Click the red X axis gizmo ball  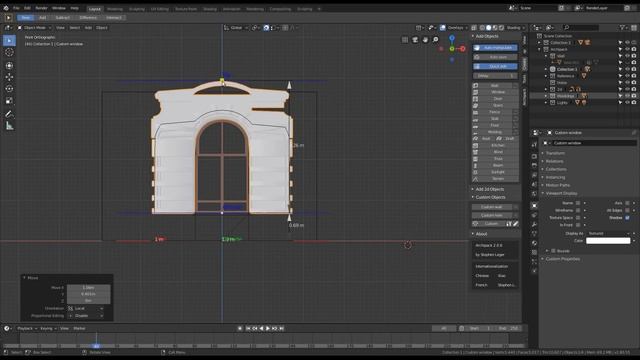(463, 49)
